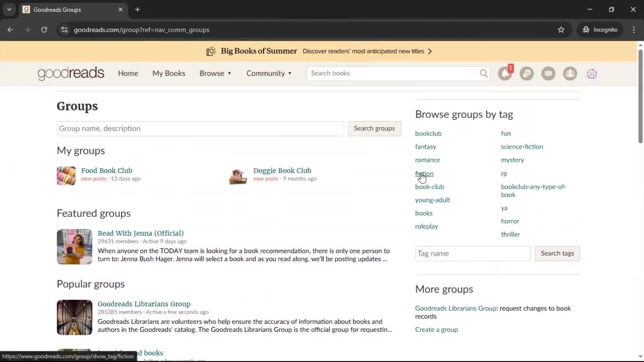Click the Big Books of Summer banner title
The height and width of the screenshot is (362, 644).
click(x=259, y=51)
